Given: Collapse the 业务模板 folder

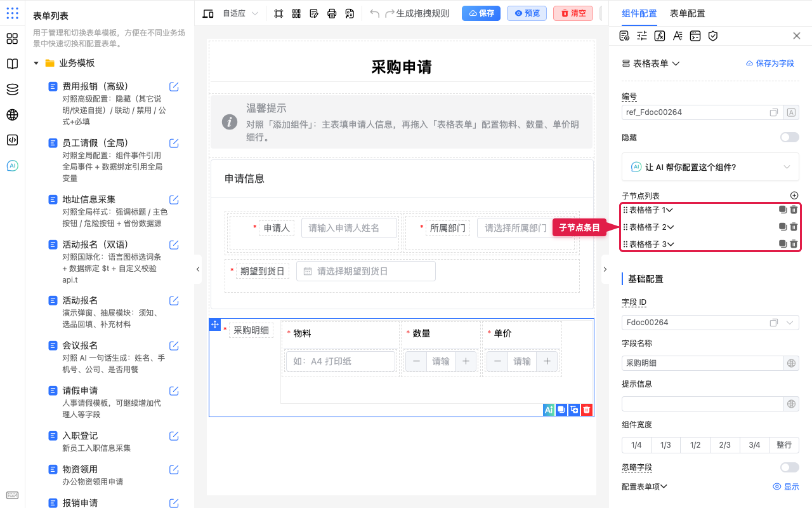Looking at the screenshot, I should pos(36,63).
